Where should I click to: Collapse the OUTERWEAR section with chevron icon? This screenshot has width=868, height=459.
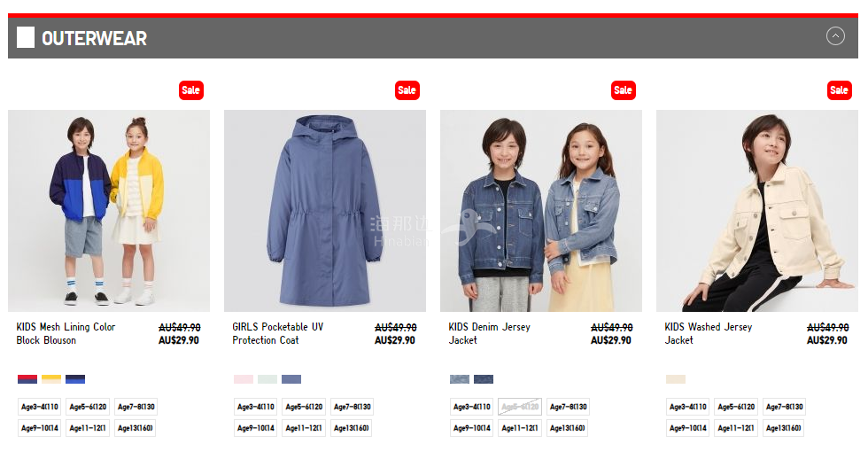point(834,36)
